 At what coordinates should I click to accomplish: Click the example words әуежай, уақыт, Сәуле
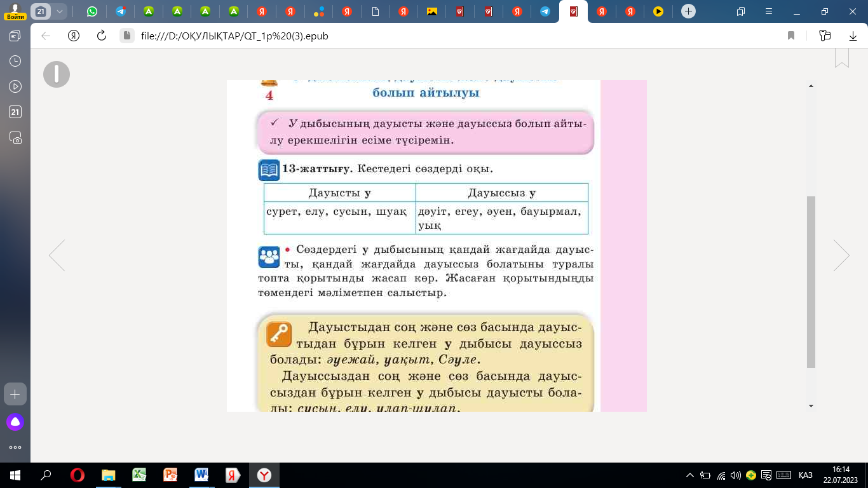pyautogui.click(x=404, y=360)
